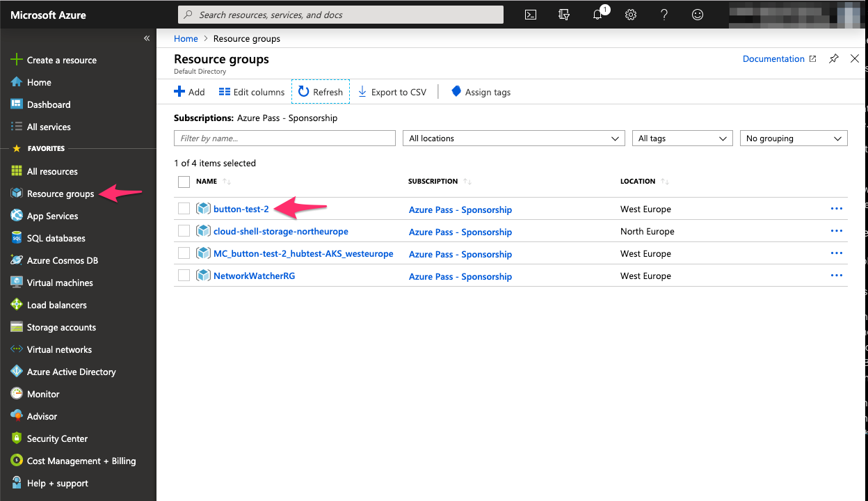
Task: Sort by the SUBSCRIPTION column arrows
Action: coord(467,182)
